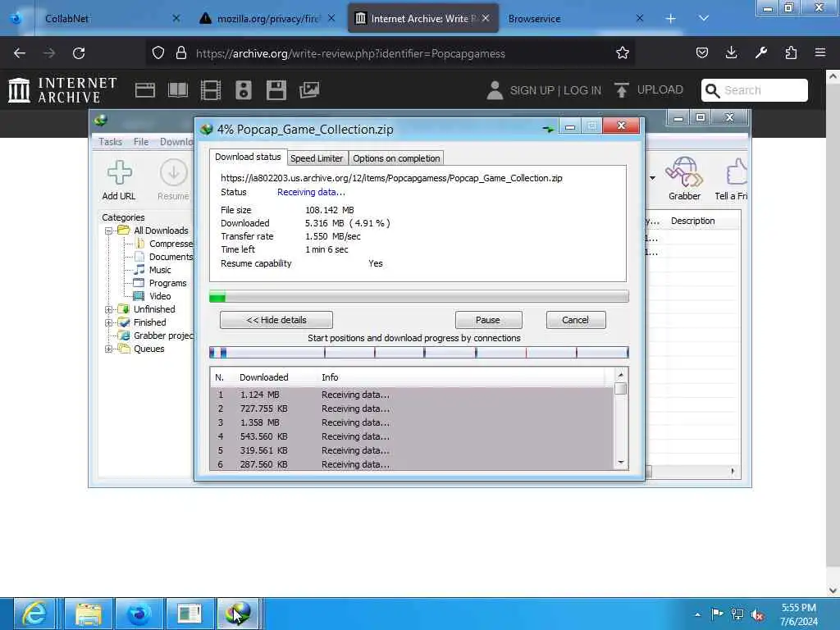The image size is (840, 630).
Task: Click the browser address bar URL
Action: (350, 53)
